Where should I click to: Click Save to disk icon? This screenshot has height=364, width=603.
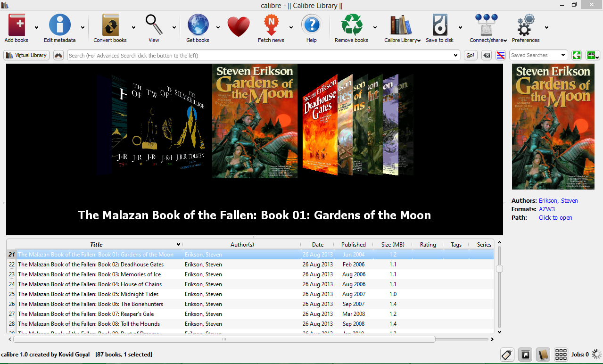(439, 25)
